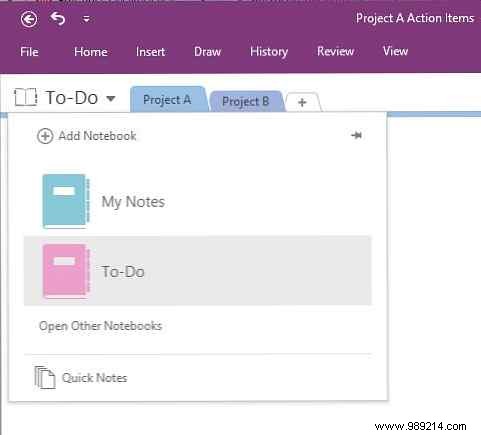Screen dimensions: 481x435
Task: Switch to the Insert ribbon tab
Action: coord(150,52)
